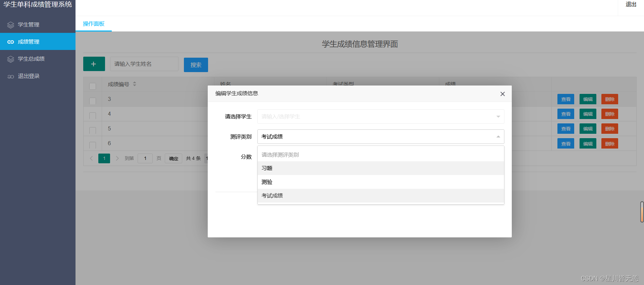Switch to the 操作面板 tab
This screenshot has height=285, width=644.
[94, 24]
